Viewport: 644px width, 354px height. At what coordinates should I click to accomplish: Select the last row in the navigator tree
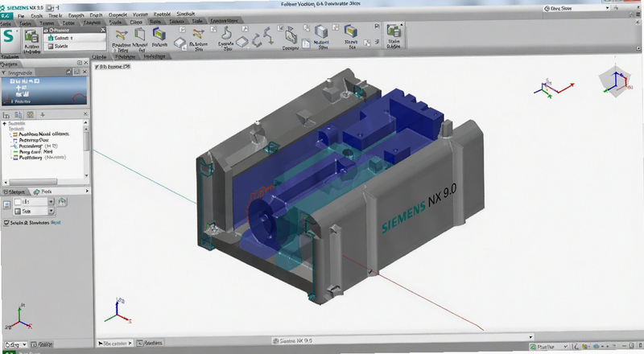[39, 157]
